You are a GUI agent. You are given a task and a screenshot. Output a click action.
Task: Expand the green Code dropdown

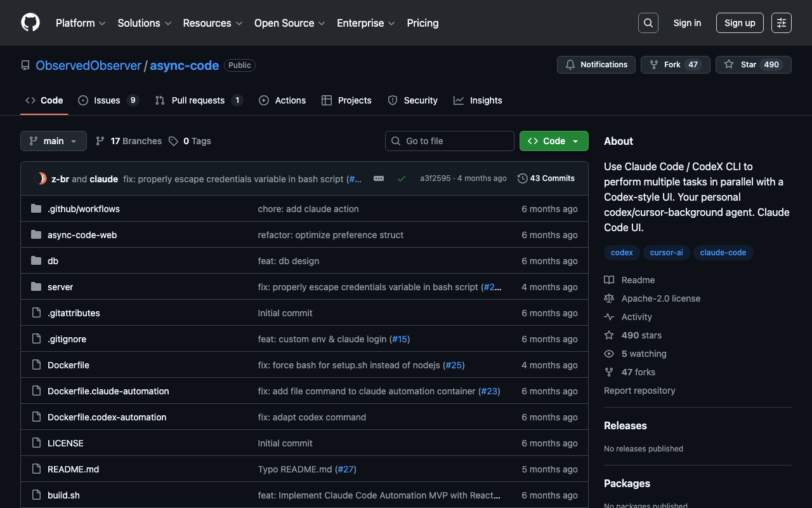pos(554,141)
